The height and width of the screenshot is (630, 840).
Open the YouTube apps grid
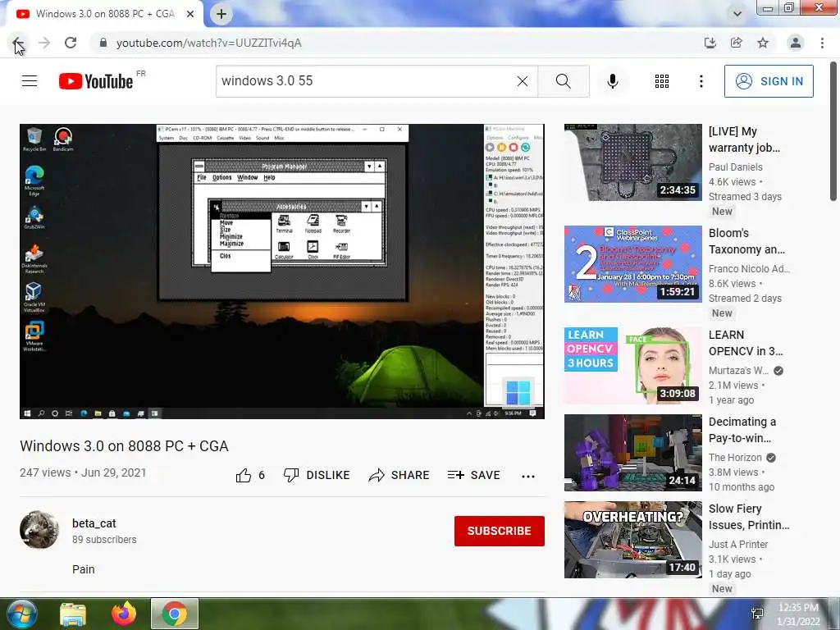[x=662, y=81]
